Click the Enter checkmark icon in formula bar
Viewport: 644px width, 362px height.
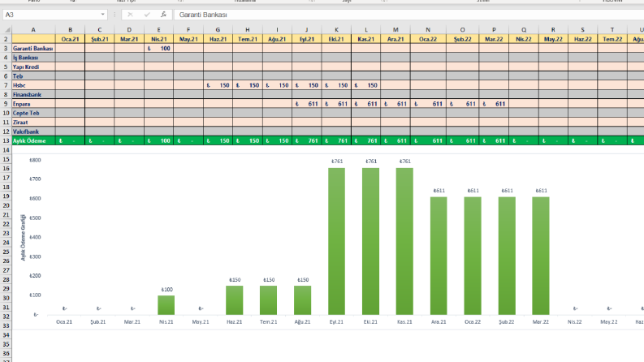[x=147, y=15]
